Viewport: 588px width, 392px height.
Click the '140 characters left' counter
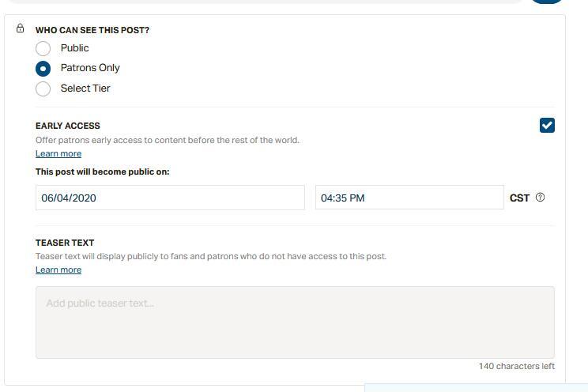516,367
